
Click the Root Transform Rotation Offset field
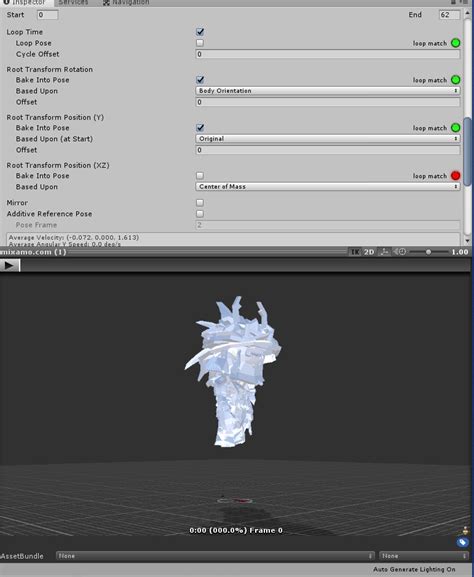coord(328,102)
